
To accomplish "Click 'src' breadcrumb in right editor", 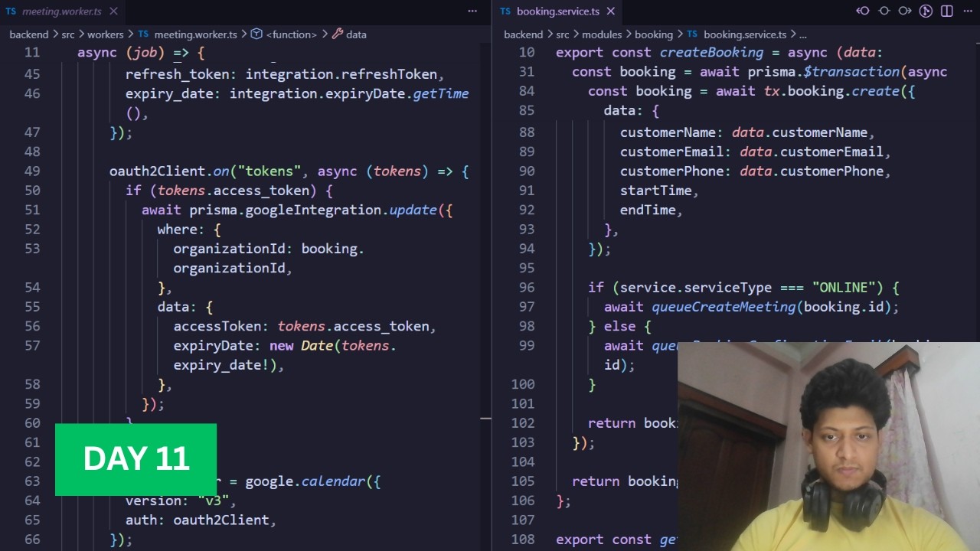I will tap(563, 34).
